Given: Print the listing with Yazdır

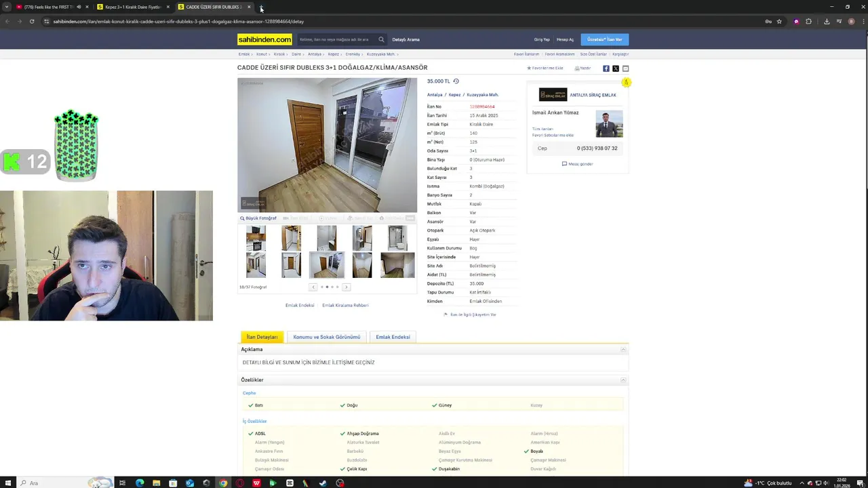Looking at the screenshot, I should click(x=583, y=68).
